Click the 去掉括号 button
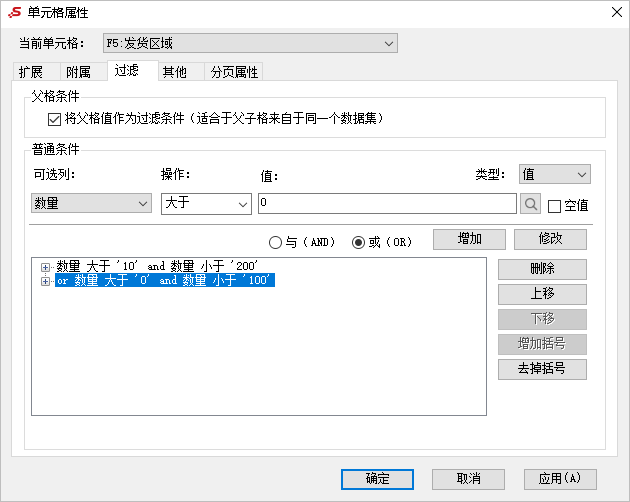The height and width of the screenshot is (502, 630). pos(542,369)
